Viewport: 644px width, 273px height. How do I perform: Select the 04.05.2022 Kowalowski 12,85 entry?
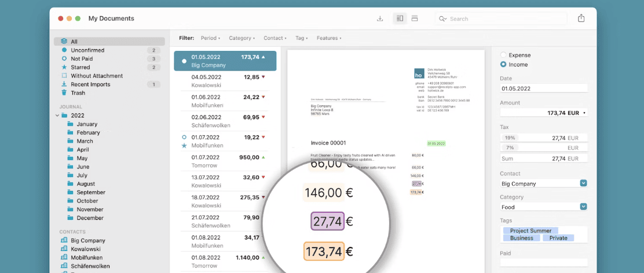(225, 81)
